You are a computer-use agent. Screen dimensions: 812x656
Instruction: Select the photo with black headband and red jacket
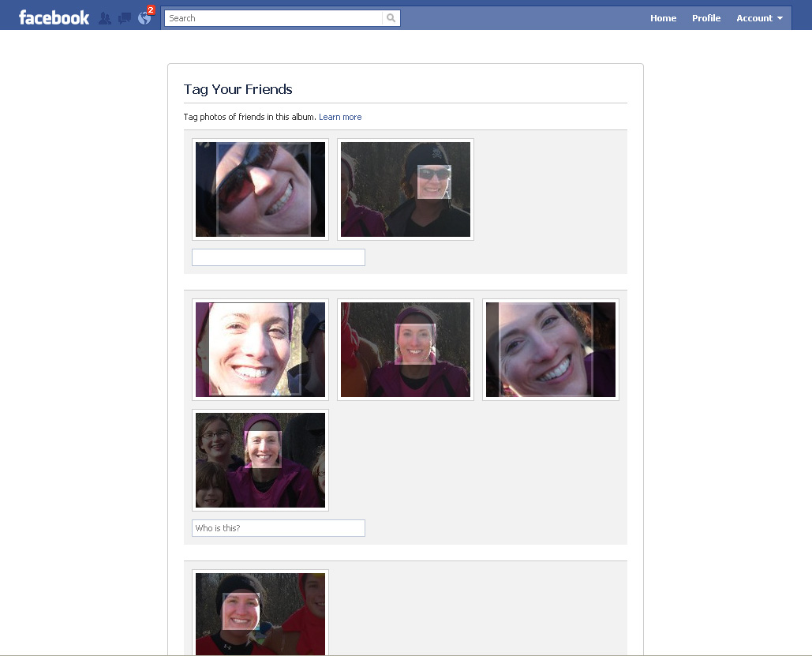(x=260, y=613)
